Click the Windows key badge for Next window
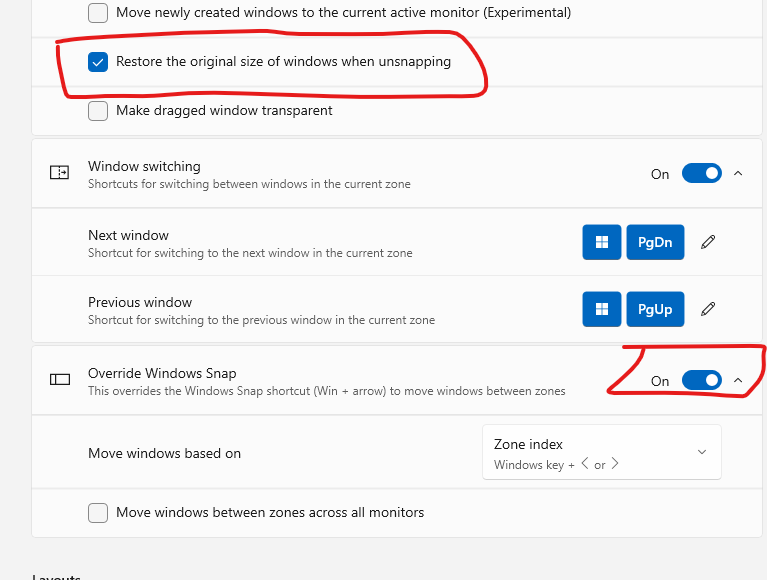This screenshot has width=768, height=580. pyautogui.click(x=601, y=242)
